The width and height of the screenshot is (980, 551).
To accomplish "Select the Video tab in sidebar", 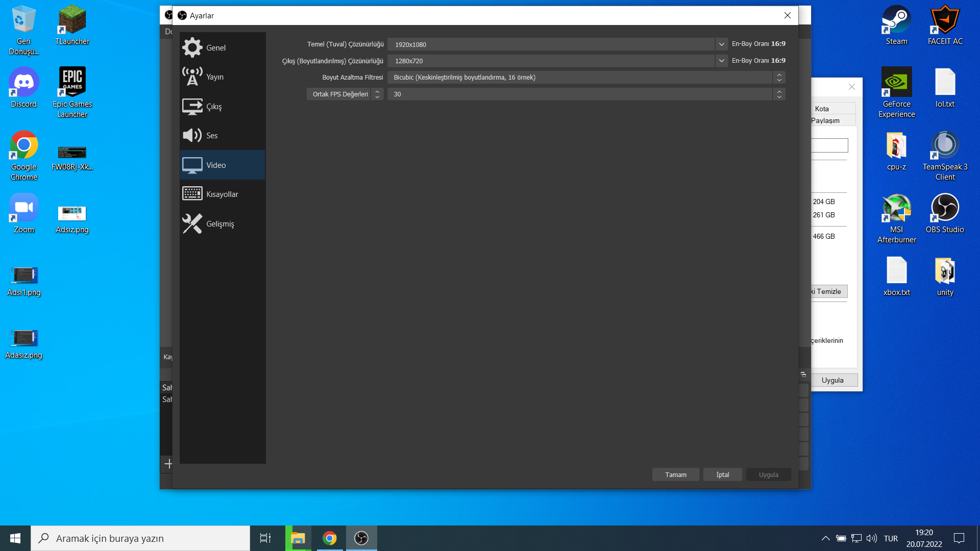I will (x=222, y=165).
